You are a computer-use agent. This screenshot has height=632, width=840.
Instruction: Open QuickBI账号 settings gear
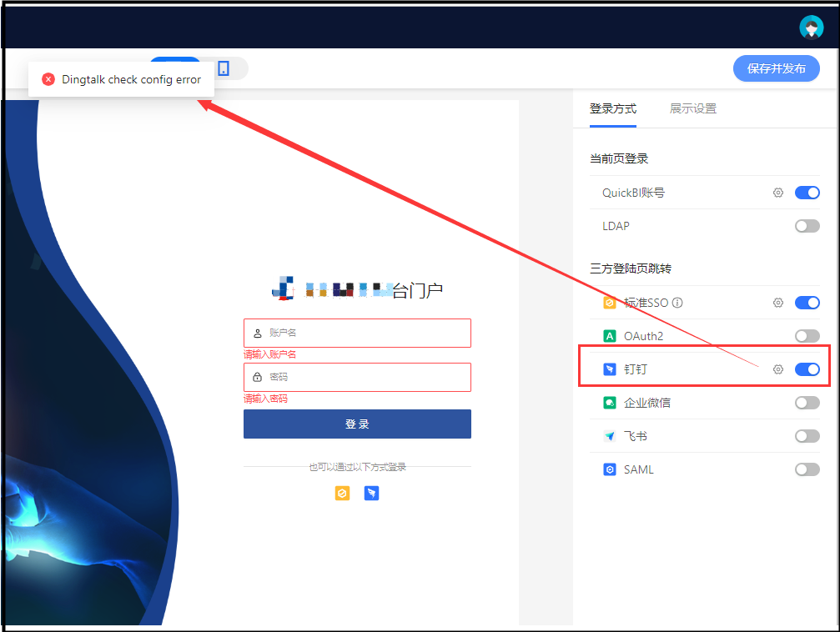777,193
